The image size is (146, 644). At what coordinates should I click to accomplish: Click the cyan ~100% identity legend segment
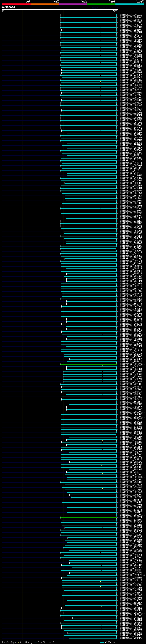130,4
